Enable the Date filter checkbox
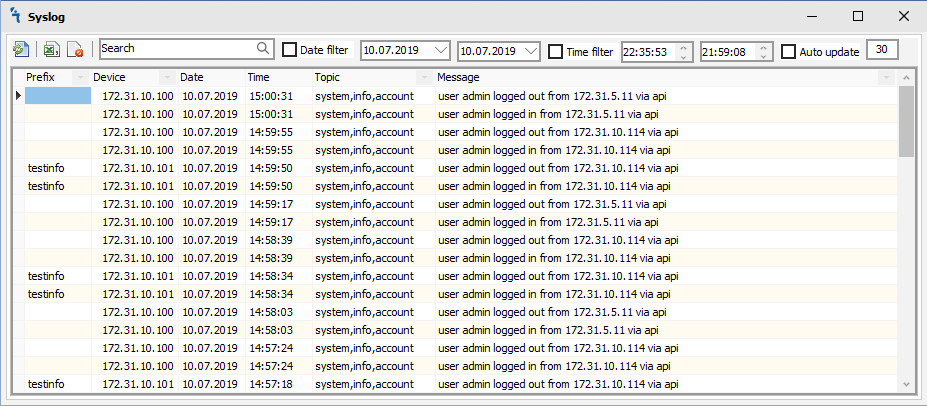The image size is (927, 406). point(290,50)
